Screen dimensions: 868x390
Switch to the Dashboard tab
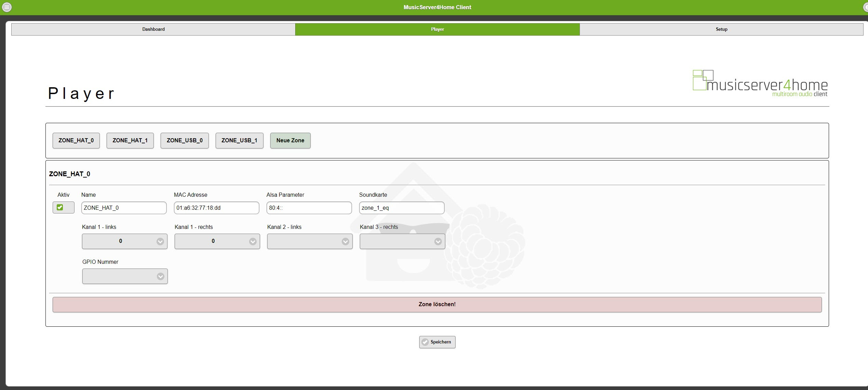[153, 29]
